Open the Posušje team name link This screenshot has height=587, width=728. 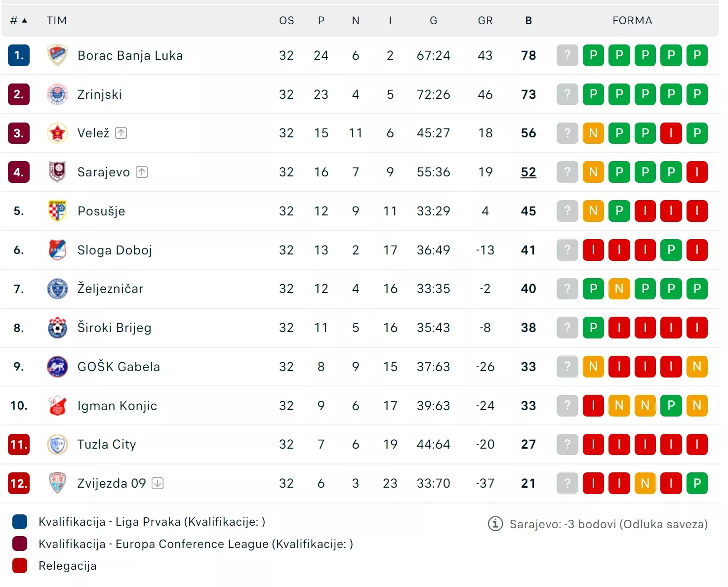tap(101, 211)
